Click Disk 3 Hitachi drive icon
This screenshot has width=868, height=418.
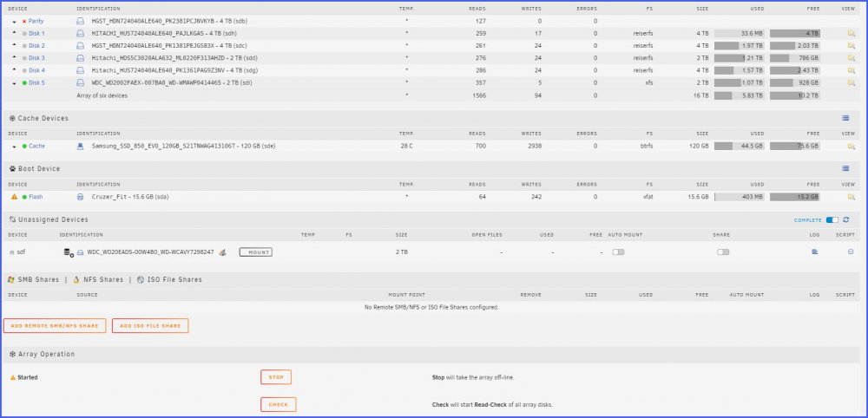80,58
